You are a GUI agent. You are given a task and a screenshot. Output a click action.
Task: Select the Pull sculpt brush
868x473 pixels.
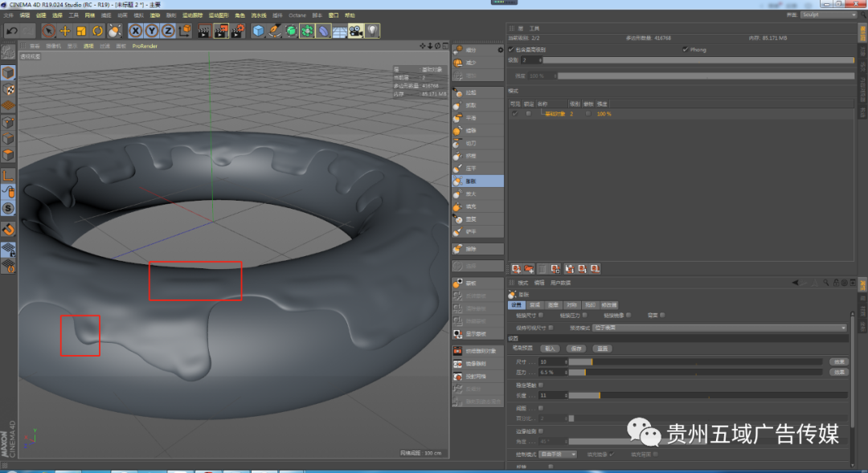tap(477, 92)
